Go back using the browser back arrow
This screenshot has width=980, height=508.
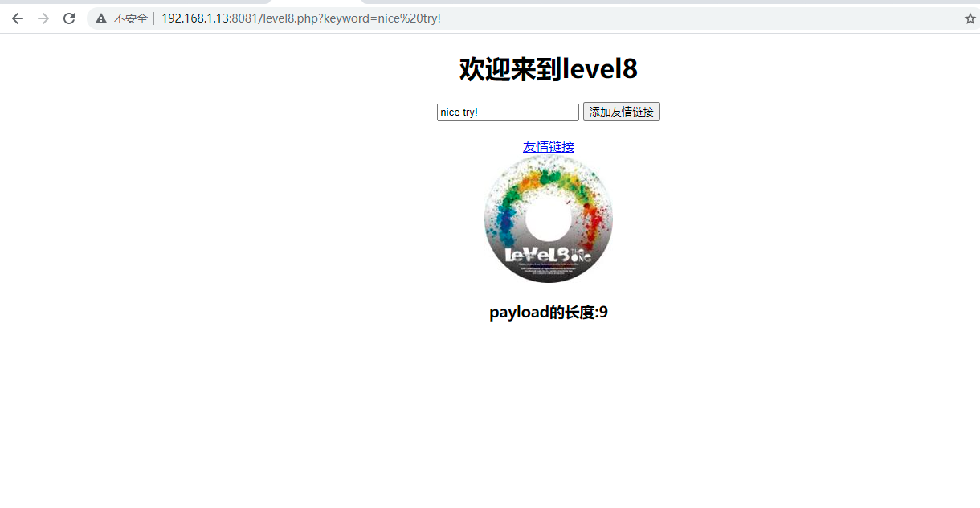coord(18,18)
